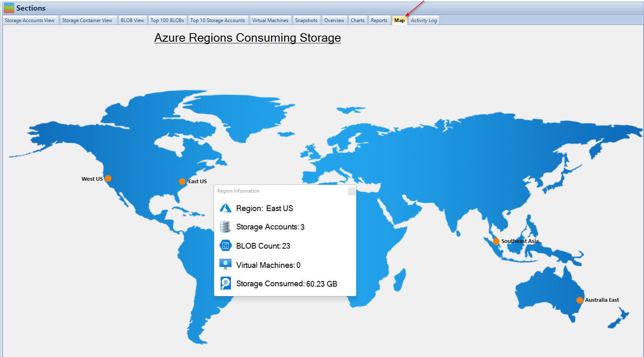Click the Storage Accounts database icon

[x=225, y=227]
